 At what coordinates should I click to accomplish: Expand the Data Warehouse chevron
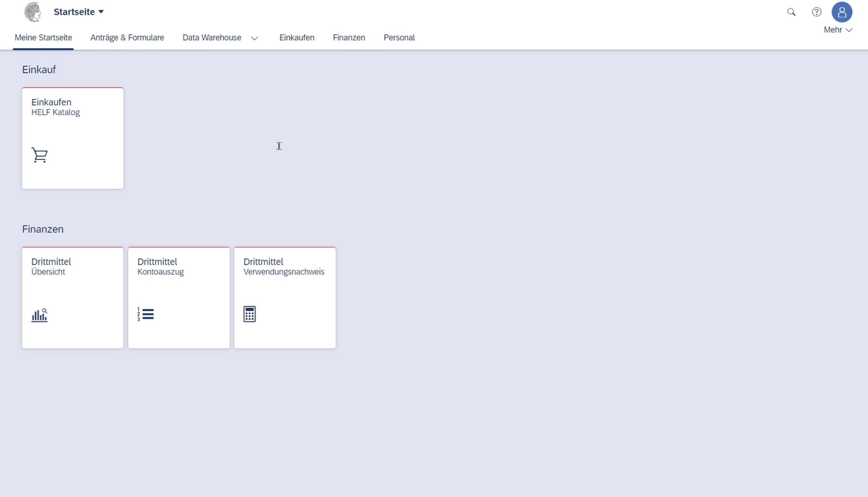[254, 38]
